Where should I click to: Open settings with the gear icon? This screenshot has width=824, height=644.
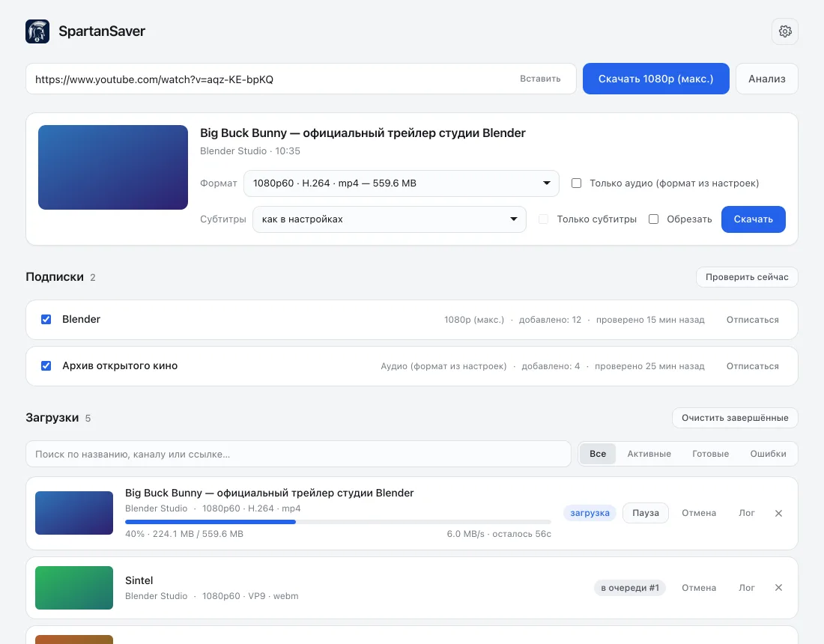[785, 31]
